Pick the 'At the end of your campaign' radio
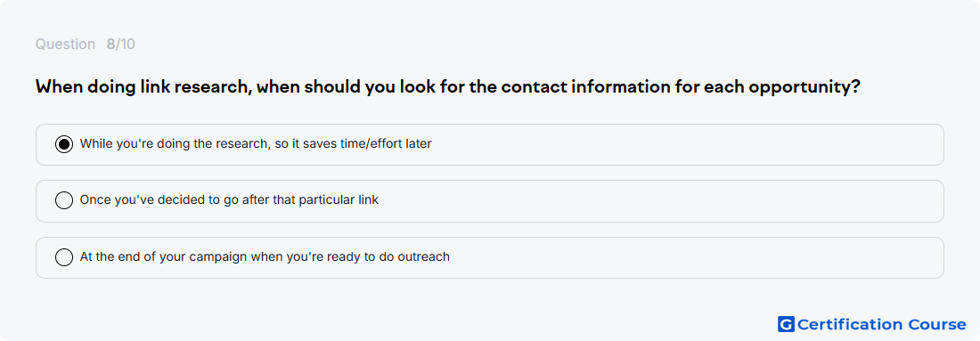 tap(64, 257)
